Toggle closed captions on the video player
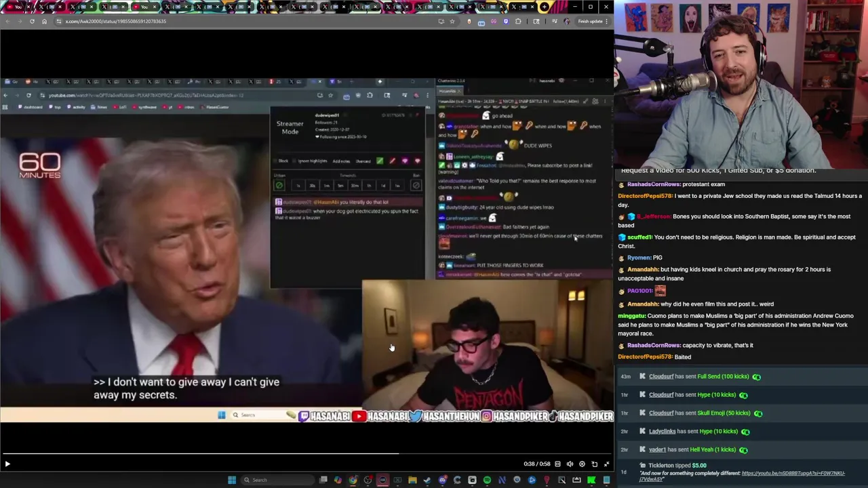Screen dimensions: 868x488 (x=557, y=464)
